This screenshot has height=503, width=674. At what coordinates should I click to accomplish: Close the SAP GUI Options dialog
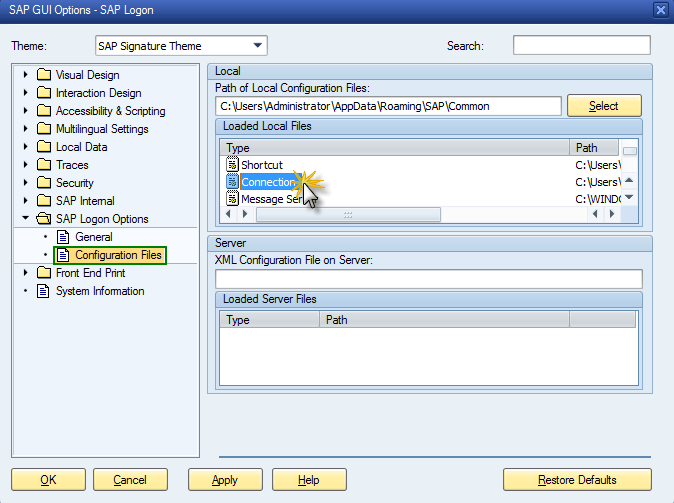click(x=660, y=9)
